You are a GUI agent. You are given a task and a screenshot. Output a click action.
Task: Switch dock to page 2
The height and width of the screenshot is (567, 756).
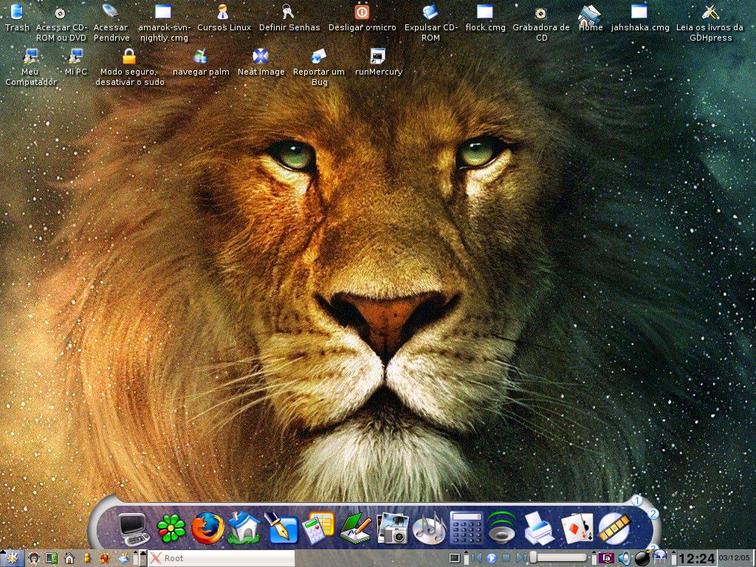(653, 514)
